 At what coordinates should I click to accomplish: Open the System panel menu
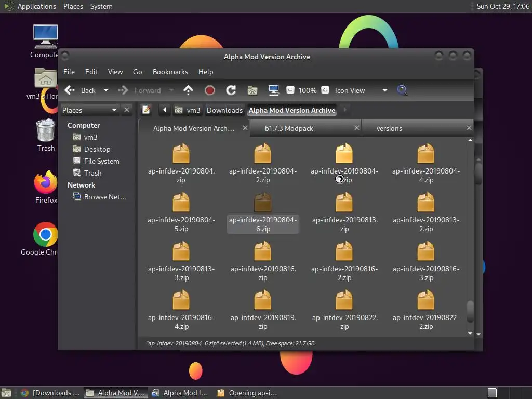[101, 6]
